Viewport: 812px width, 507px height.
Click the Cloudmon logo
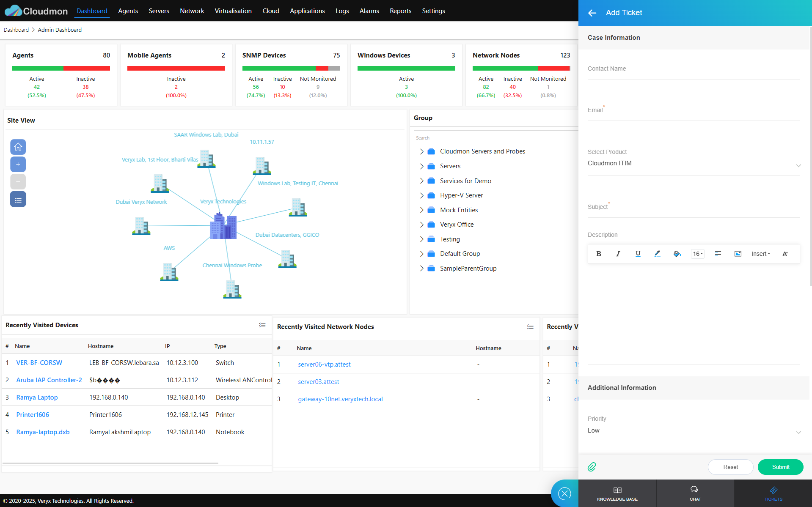(x=36, y=11)
